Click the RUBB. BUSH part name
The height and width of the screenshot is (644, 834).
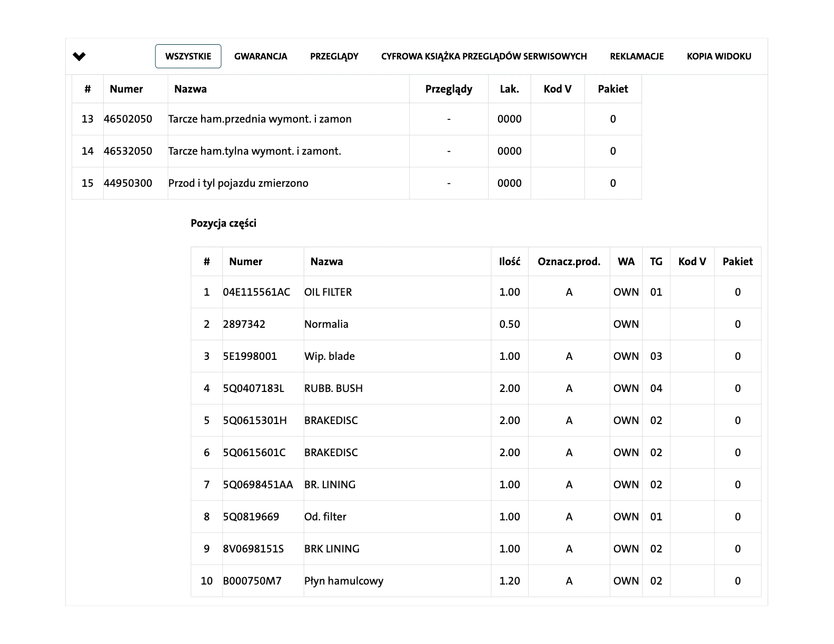click(x=333, y=388)
